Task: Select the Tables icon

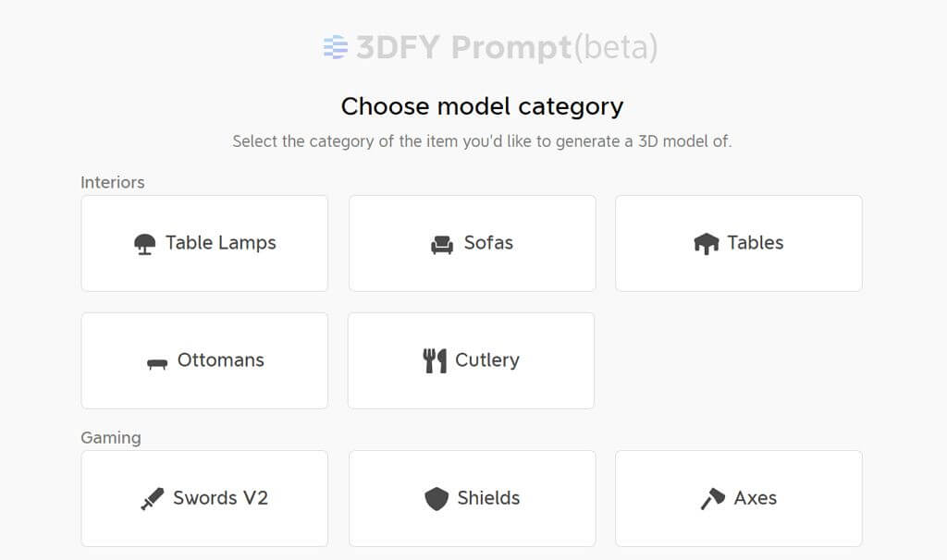Action: [x=707, y=243]
